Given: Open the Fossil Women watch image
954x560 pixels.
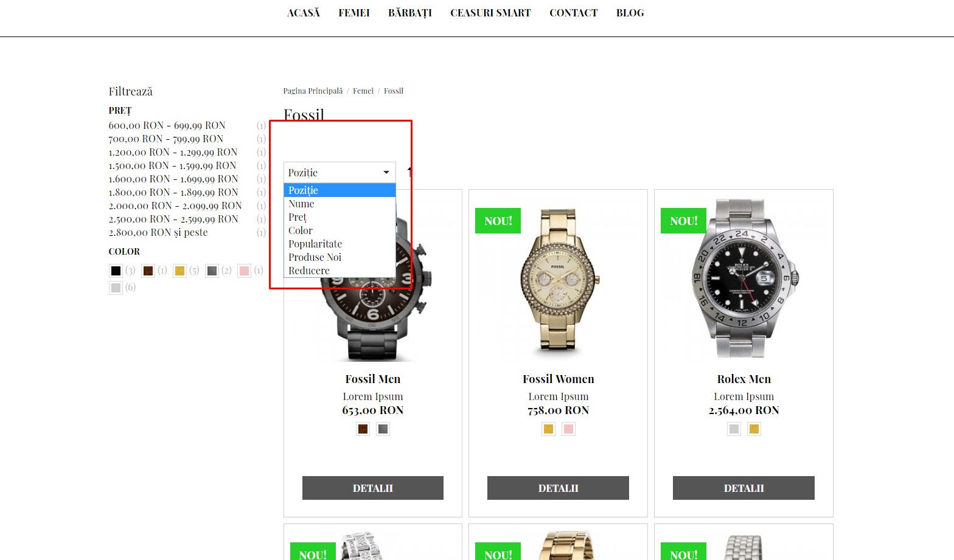Looking at the screenshot, I should coord(558,280).
